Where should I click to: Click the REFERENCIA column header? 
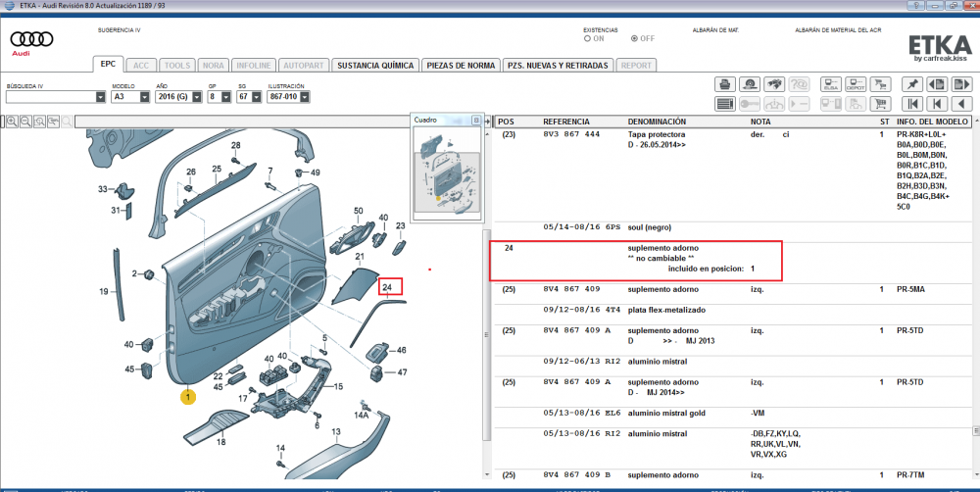pos(566,122)
